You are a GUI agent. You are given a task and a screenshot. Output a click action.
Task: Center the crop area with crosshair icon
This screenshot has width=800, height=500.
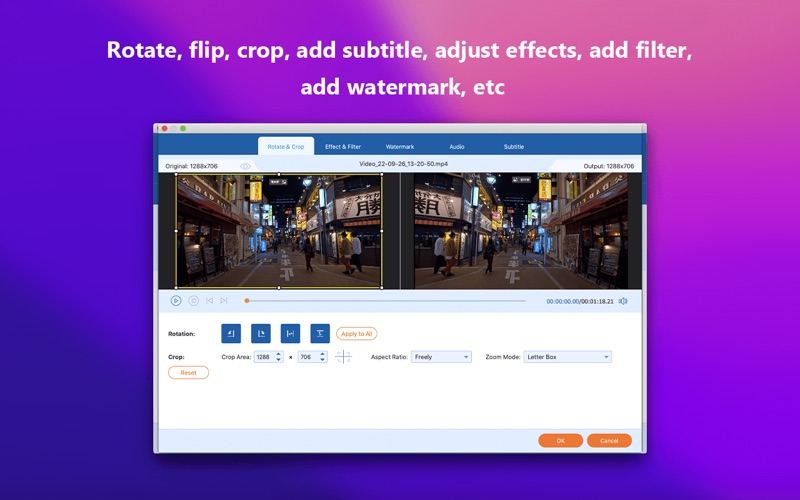tap(343, 357)
